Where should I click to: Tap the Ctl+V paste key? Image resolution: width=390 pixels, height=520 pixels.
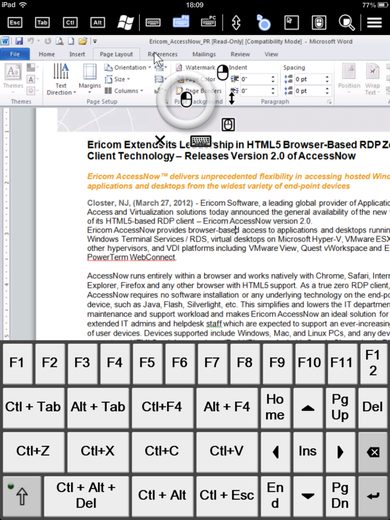click(x=227, y=451)
